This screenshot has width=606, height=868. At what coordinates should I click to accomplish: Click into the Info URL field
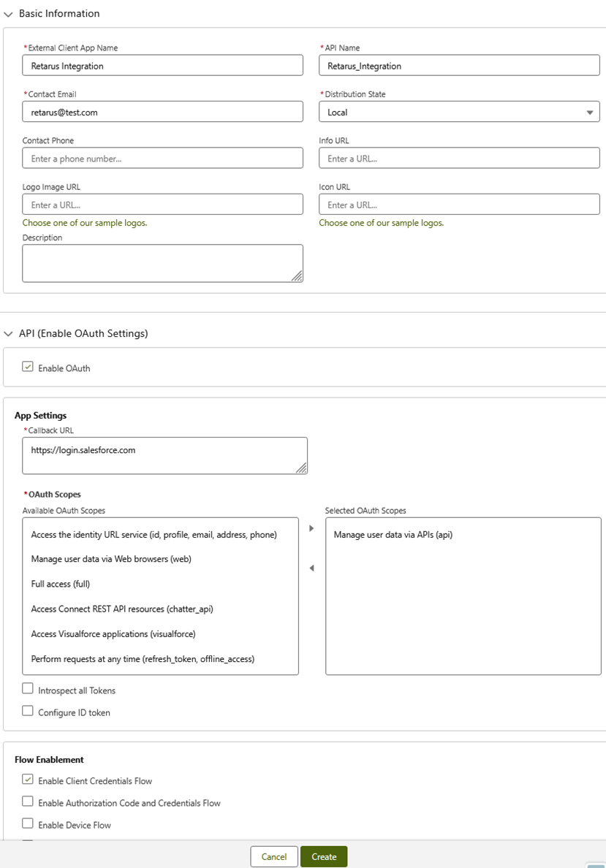pyautogui.click(x=459, y=159)
